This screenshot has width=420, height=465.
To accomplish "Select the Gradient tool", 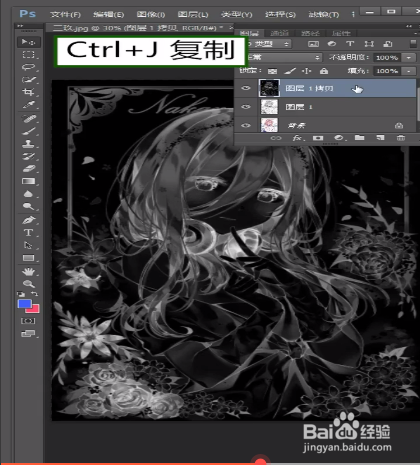I will [x=28, y=181].
